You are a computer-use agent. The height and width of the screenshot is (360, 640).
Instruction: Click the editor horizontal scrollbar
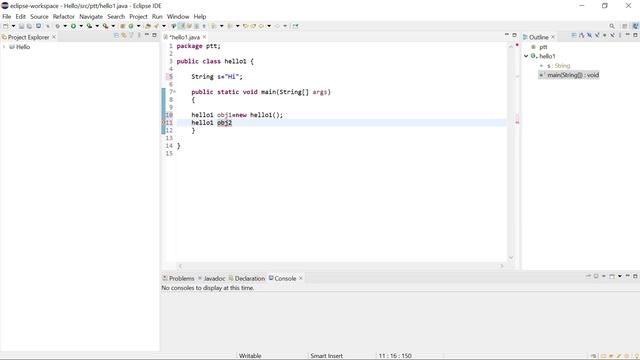pyautogui.click(x=341, y=266)
